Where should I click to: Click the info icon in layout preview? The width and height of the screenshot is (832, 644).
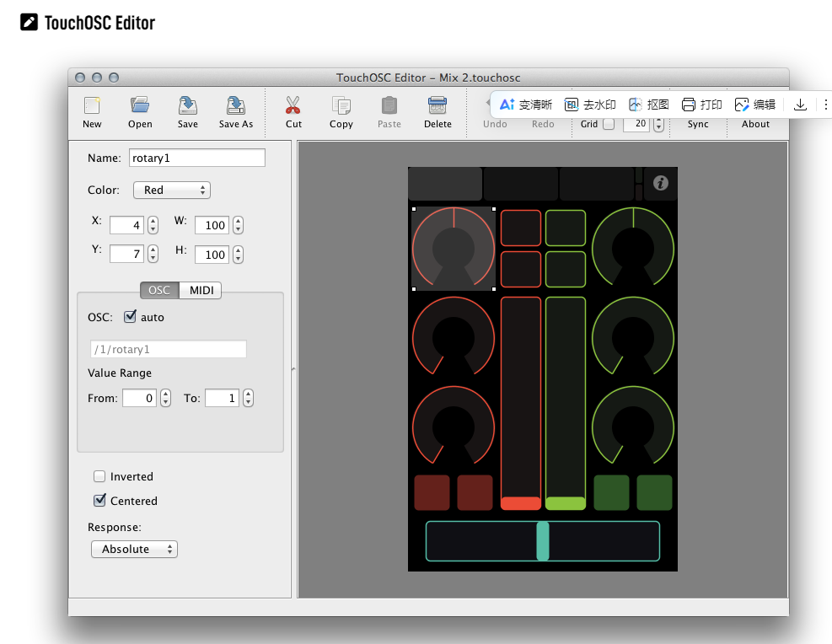(660, 183)
